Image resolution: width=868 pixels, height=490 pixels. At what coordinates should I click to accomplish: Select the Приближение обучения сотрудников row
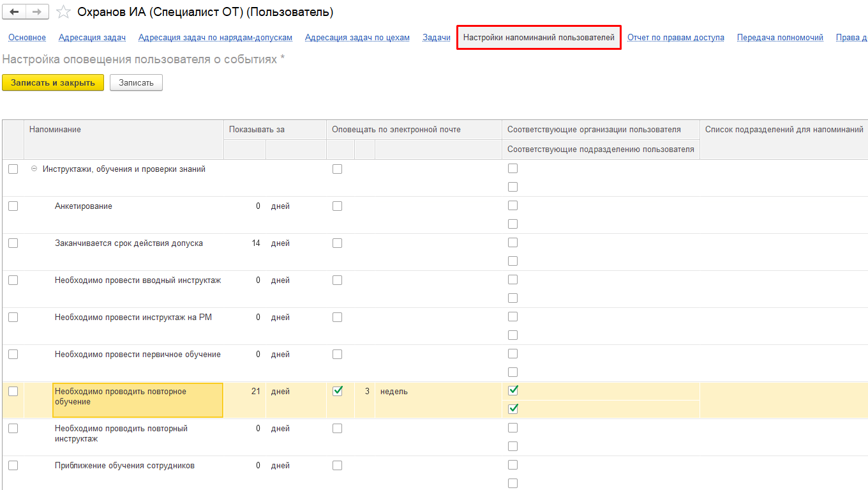pos(124,466)
